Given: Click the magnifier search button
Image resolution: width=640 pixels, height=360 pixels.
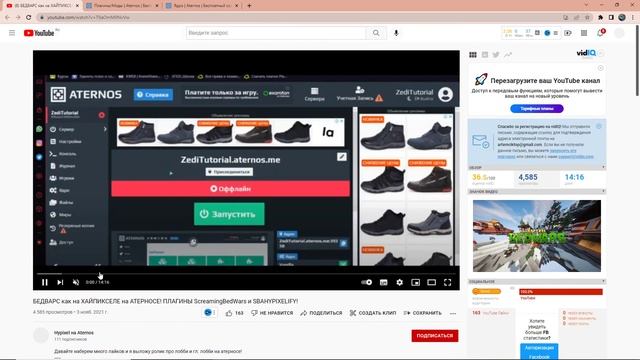Looking at the screenshot, I should pyautogui.click(x=376, y=33).
